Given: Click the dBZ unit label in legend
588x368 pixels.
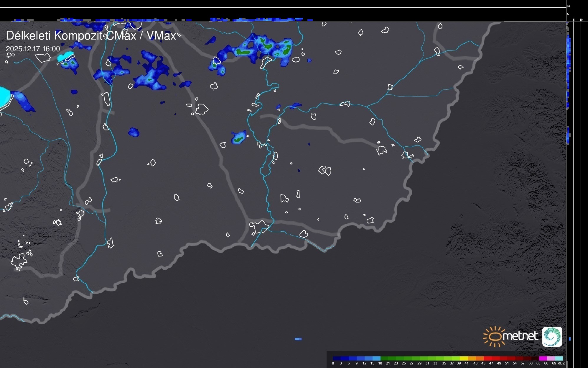Looking at the screenshot, I should 561,363.
